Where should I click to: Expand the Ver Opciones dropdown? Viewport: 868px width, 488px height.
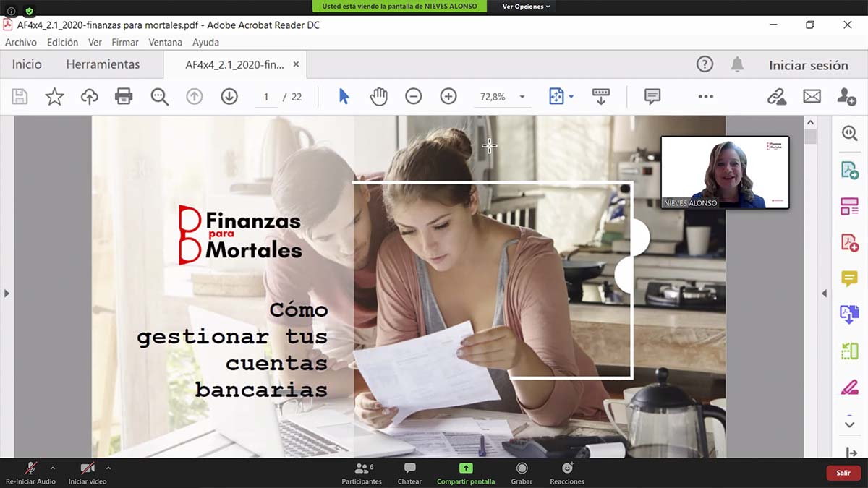pos(526,7)
